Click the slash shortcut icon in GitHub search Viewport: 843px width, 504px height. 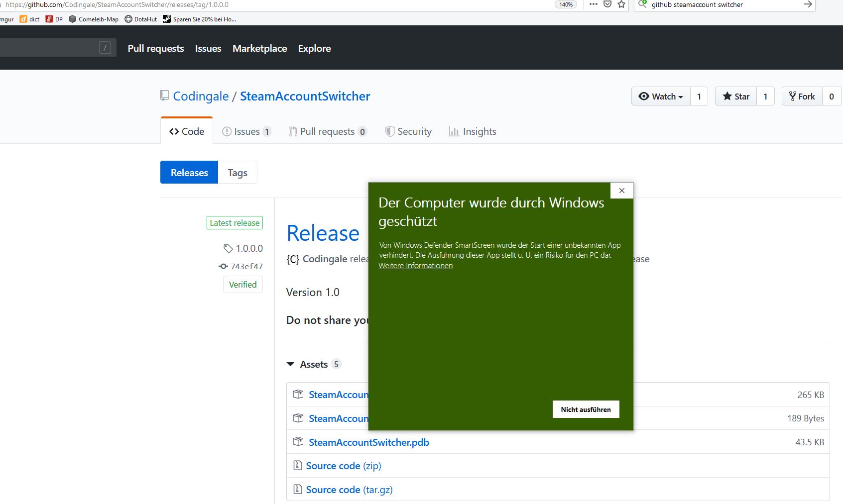[x=105, y=48]
